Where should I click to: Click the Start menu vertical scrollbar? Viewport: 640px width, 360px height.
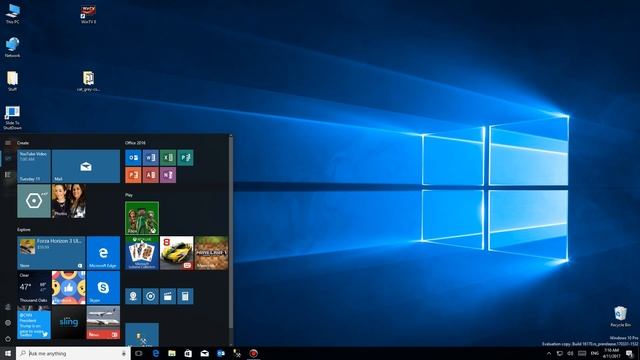pyautogui.click(x=231, y=232)
